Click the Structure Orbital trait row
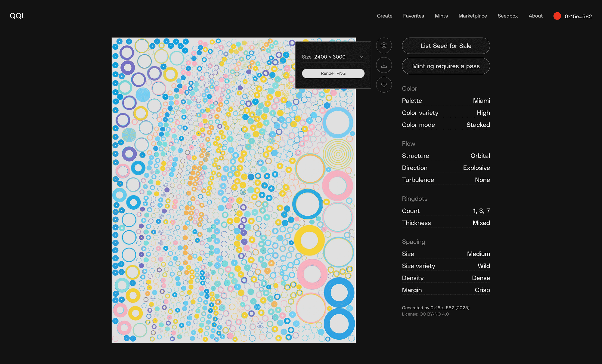Viewport: 602px width, 364px height. pos(446,156)
